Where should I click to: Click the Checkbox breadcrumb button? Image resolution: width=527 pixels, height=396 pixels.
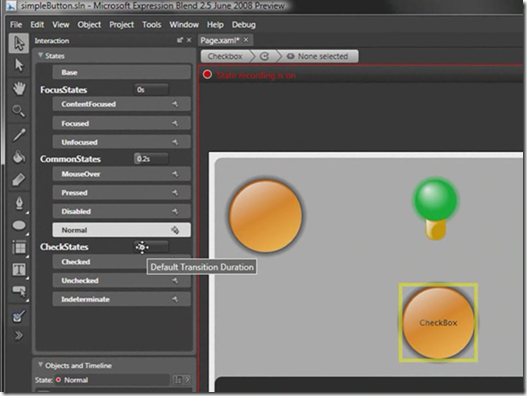225,56
